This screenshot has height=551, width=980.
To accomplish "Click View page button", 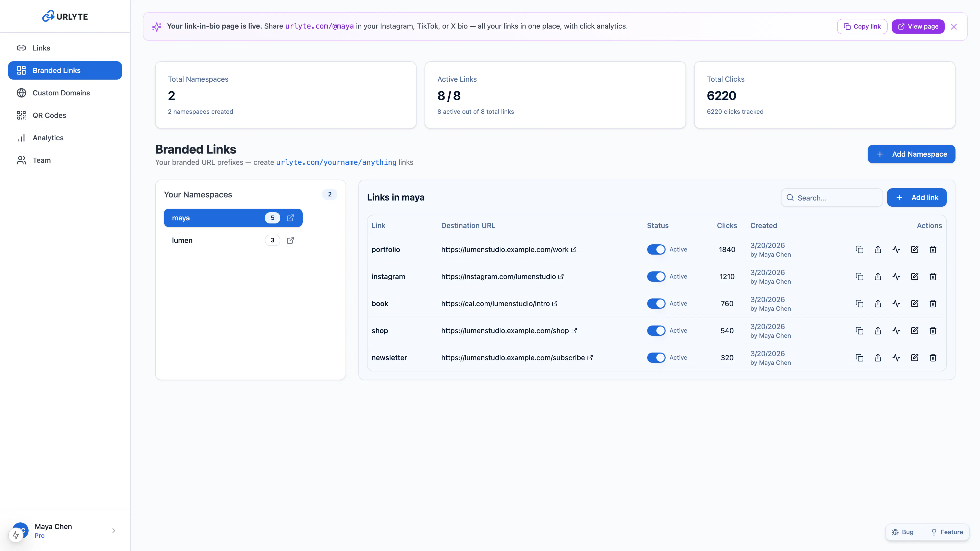I will pos(918,26).
